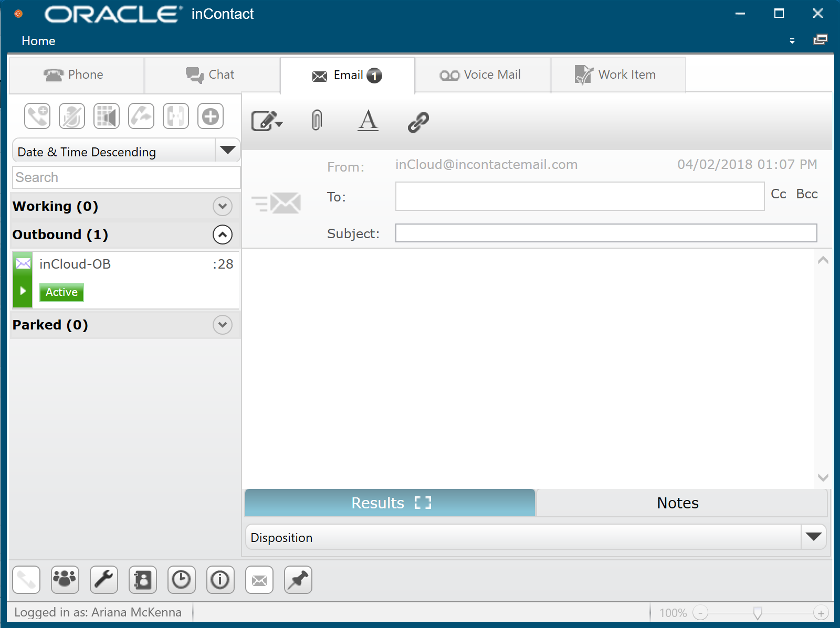Click the Active status button
The width and height of the screenshot is (840, 628).
pyautogui.click(x=61, y=292)
